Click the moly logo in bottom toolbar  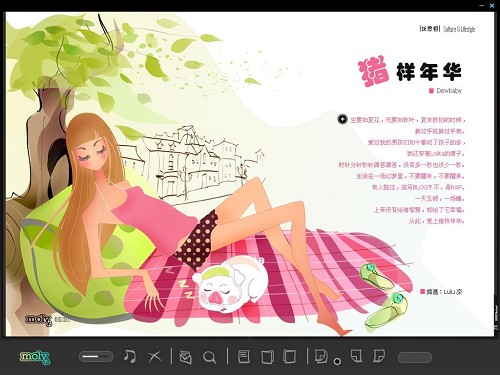click(x=35, y=357)
